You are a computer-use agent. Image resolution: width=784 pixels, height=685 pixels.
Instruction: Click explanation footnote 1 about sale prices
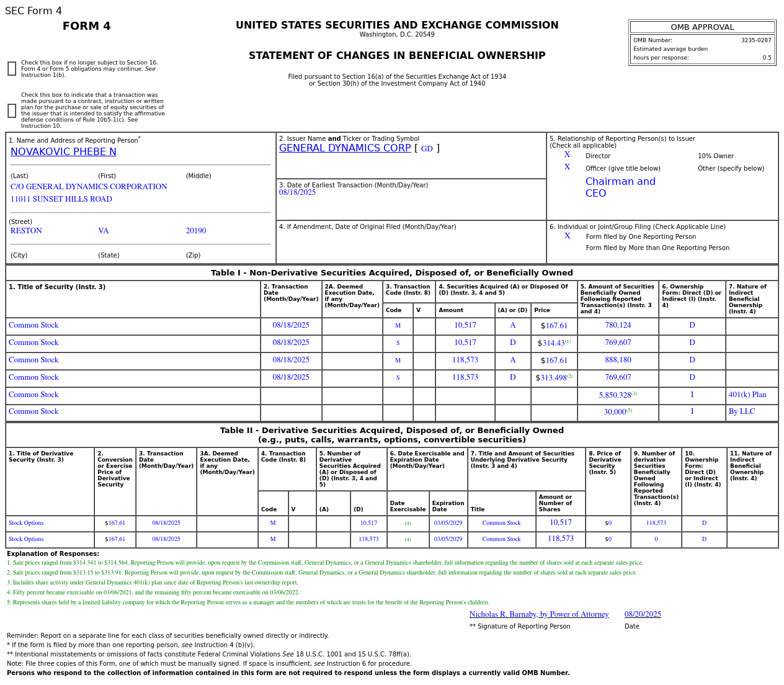[325, 563]
